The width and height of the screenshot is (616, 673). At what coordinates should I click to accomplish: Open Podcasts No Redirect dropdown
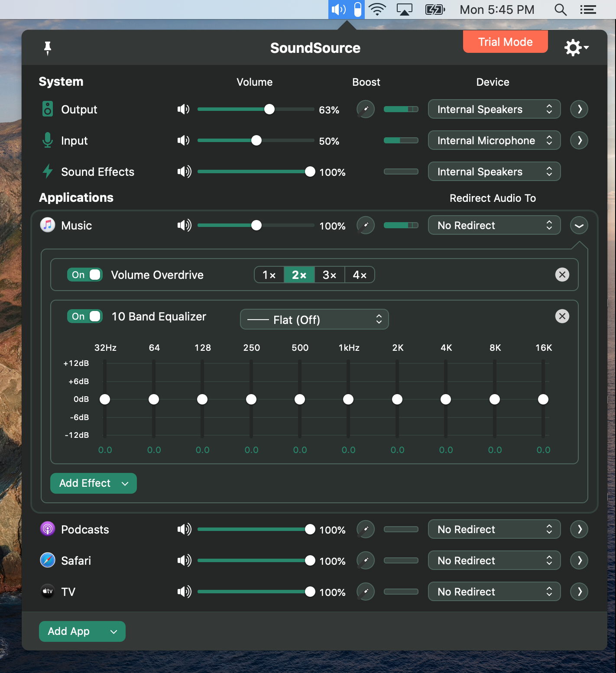click(x=494, y=529)
